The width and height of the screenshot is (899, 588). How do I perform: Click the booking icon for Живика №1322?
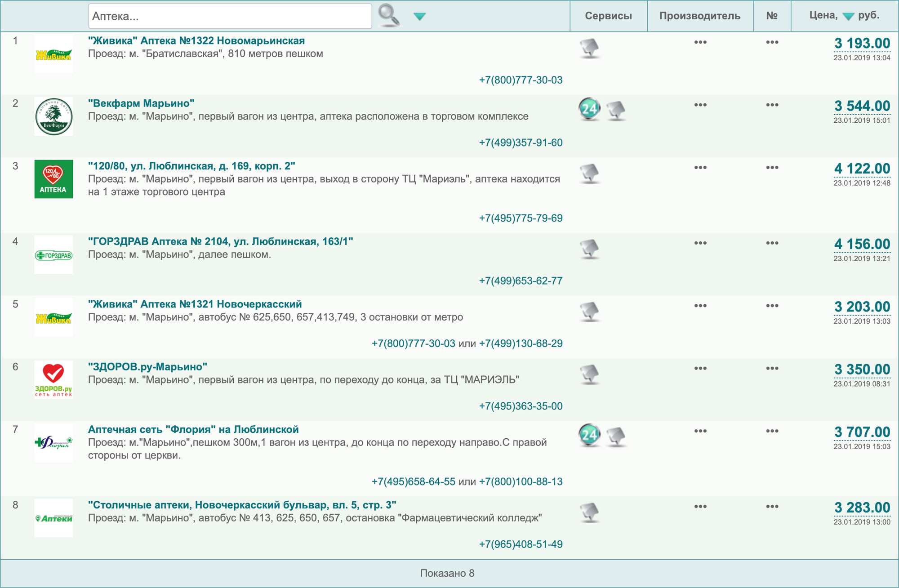point(589,48)
